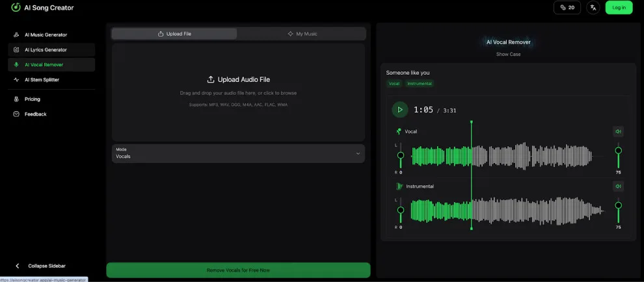Viewport: 644px width, 282px height.
Task: Adjust the Vocal volume slider knob at 75
Action: 618,151
